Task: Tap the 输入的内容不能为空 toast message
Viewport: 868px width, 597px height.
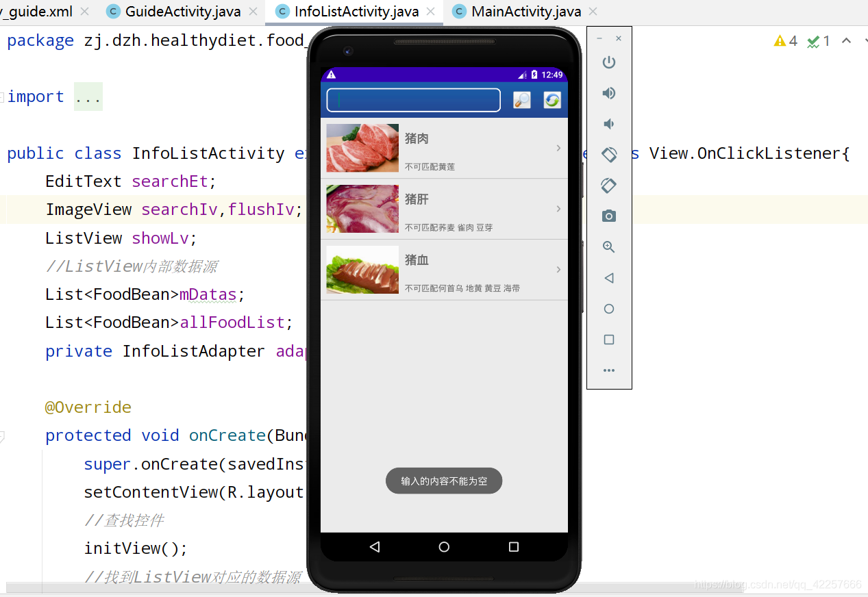Action: tap(444, 481)
